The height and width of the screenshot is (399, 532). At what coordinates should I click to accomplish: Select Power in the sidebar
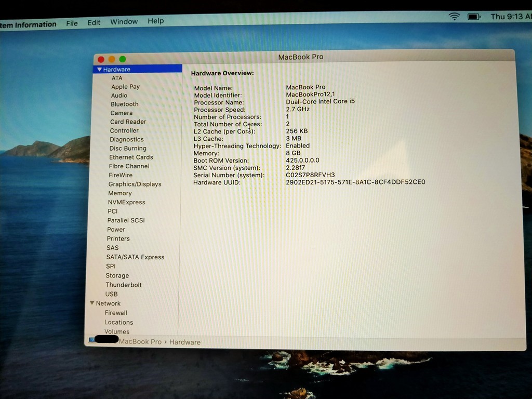coord(116,229)
